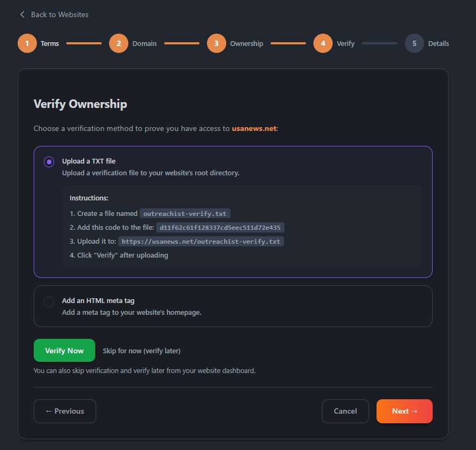Image resolution: width=476 pixels, height=450 pixels.
Task: Click the step 2 Domain circle icon
Action: (x=119, y=43)
